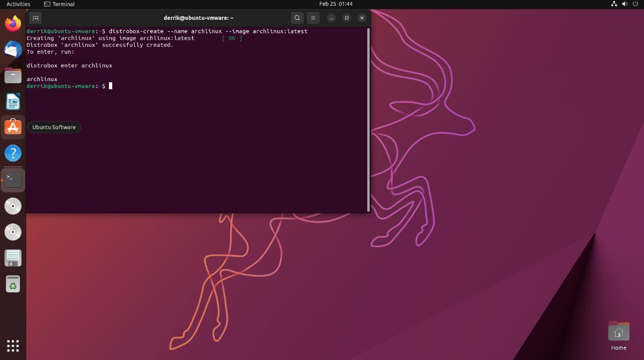Open the Trash from the dock
Screen dimensions: 644x360
13,284
